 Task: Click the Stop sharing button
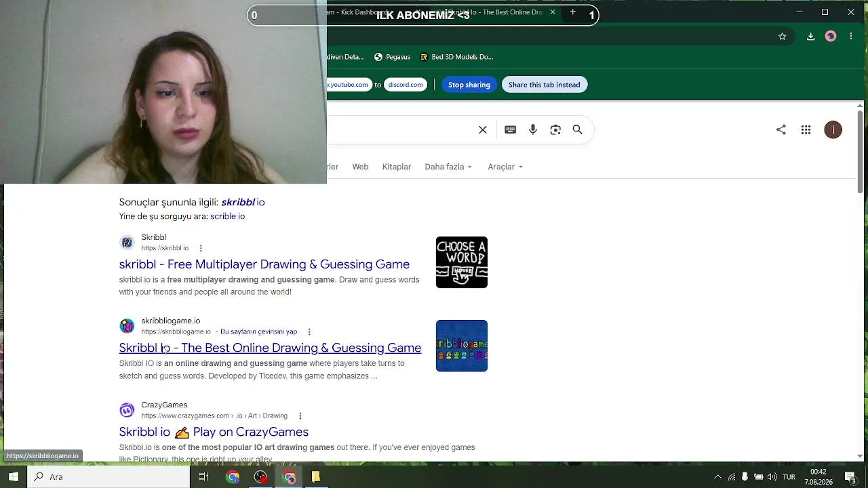[x=469, y=85]
